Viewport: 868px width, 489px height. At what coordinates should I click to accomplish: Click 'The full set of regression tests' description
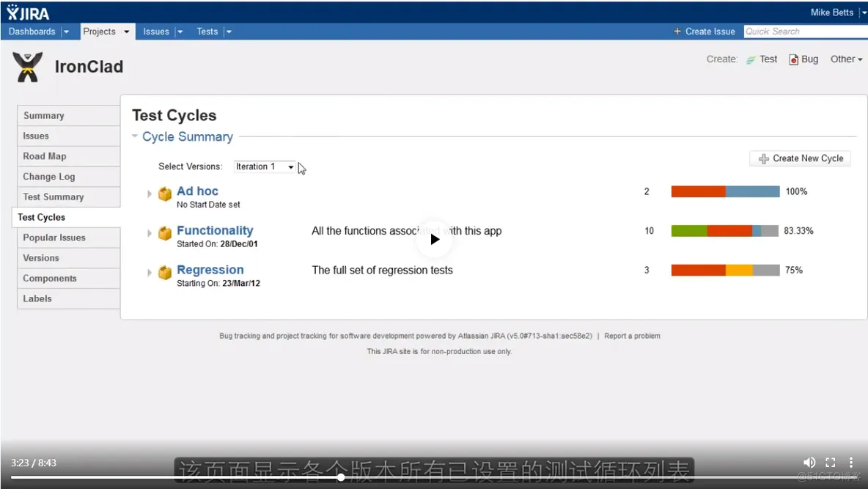click(382, 271)
